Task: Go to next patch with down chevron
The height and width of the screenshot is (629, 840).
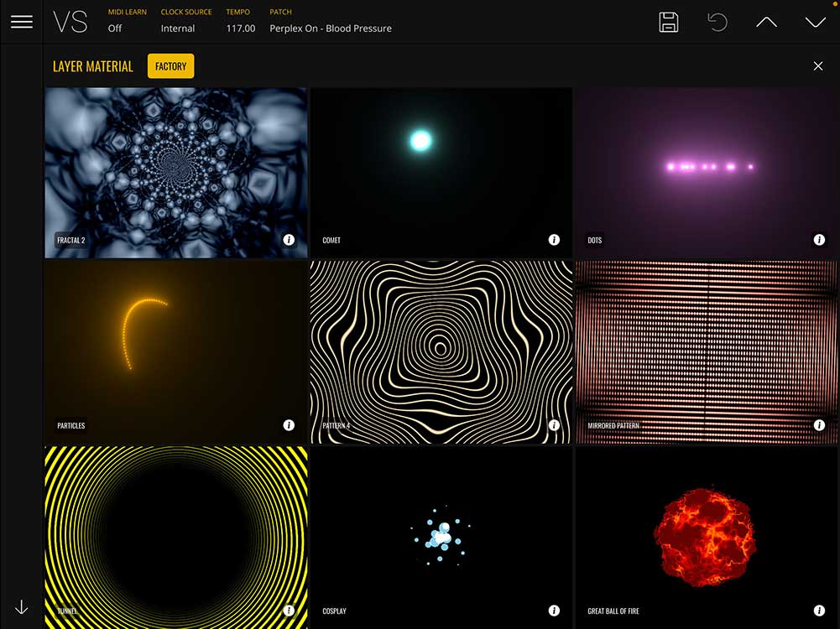Action: pyautogui.click(x=815, y=23)
